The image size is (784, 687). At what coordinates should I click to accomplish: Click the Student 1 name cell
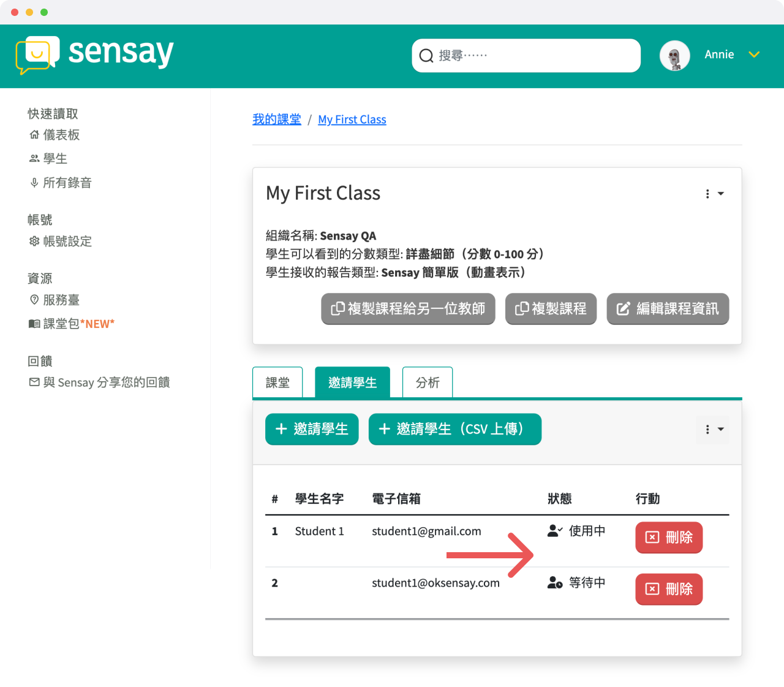pos(319,531)
